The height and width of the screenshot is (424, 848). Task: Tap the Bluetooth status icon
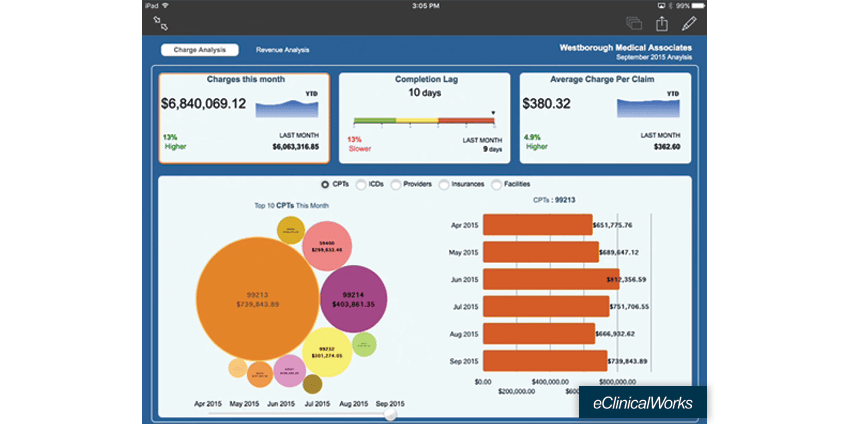(x=670, y=5)
